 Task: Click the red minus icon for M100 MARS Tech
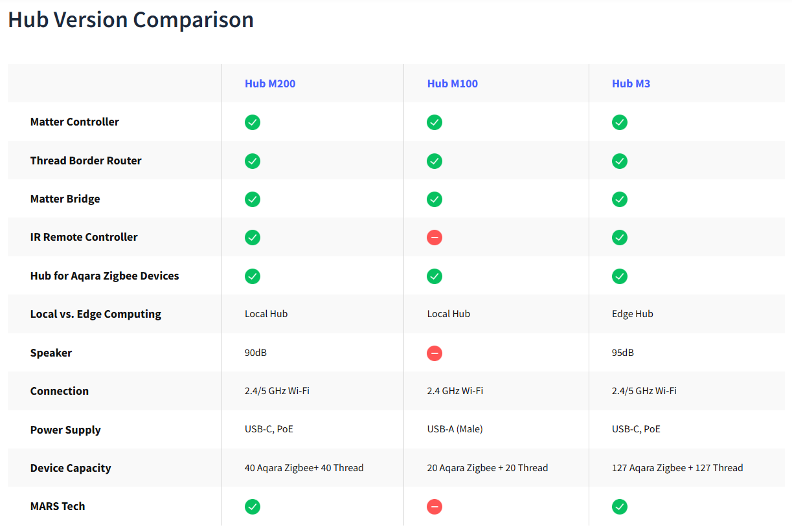[435, 507]
